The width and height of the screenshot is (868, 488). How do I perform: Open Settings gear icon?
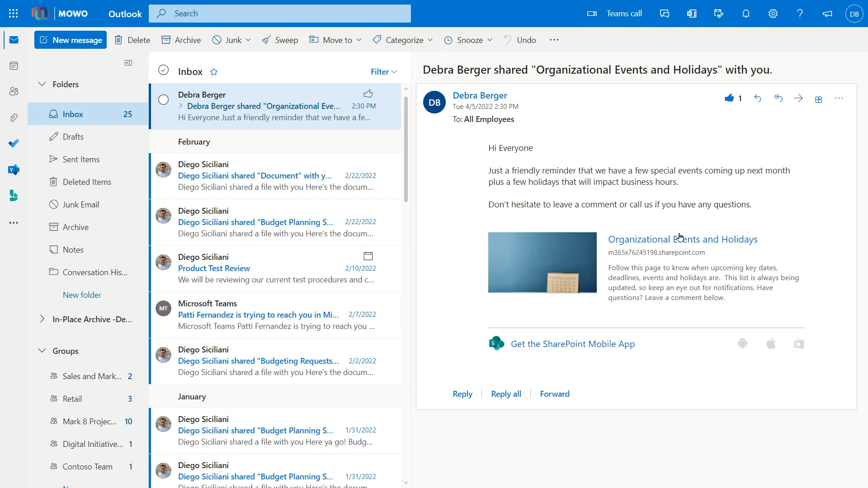coord(773,14)
